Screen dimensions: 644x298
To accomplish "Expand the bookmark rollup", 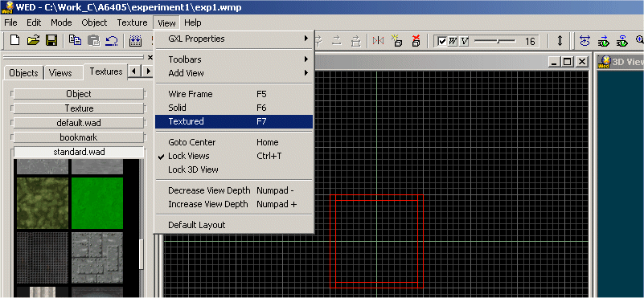I will [79, 137].
